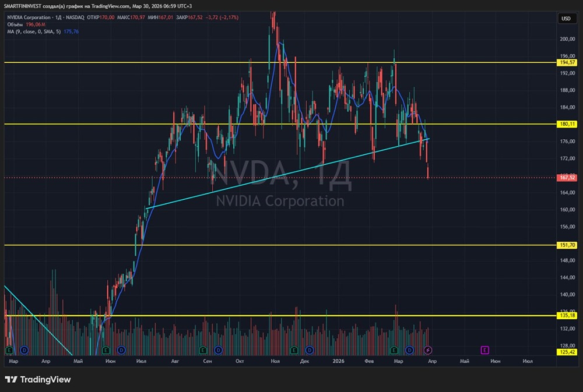Open the dividend D icon between Июн and Июл 2025
This screenshot has height=392, width=583.
tap(121, 350)
